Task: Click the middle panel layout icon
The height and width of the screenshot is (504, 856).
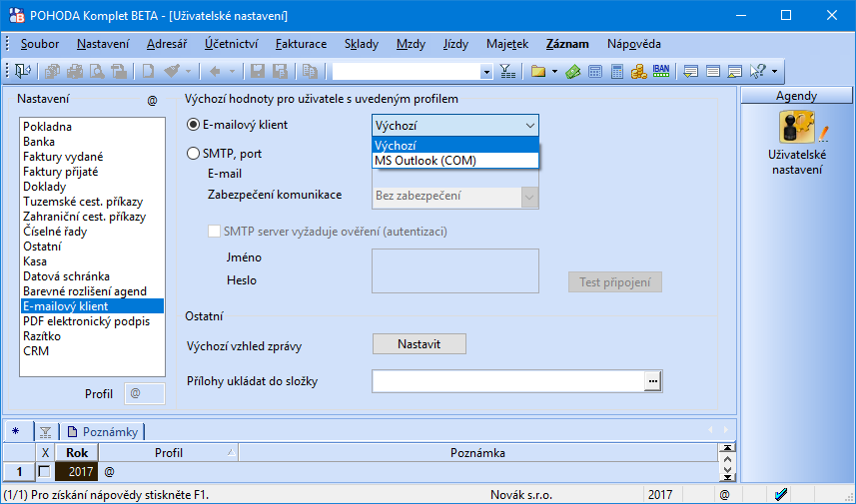Action: (713, 71)
